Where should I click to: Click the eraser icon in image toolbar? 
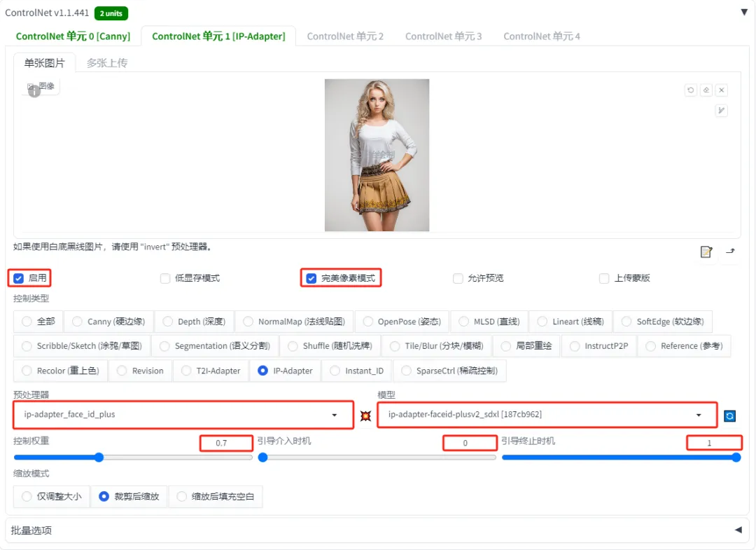[706, 90]
